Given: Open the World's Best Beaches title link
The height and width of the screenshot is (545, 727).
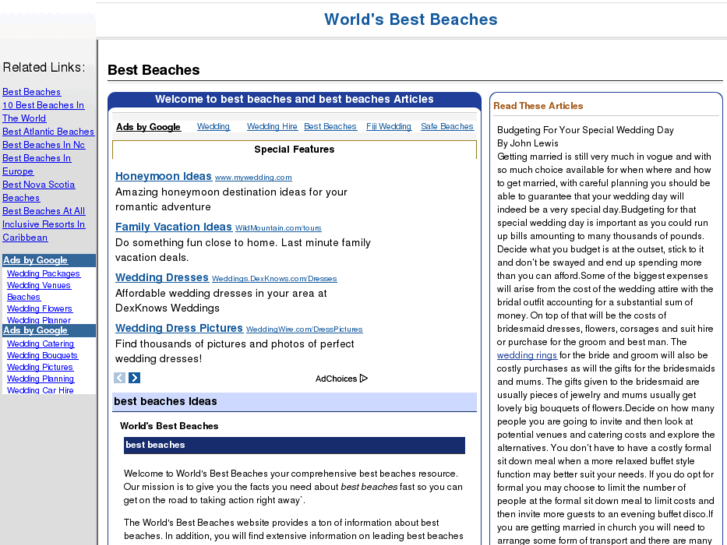Looking at the screenshot, I should click(x=411, y=19).
